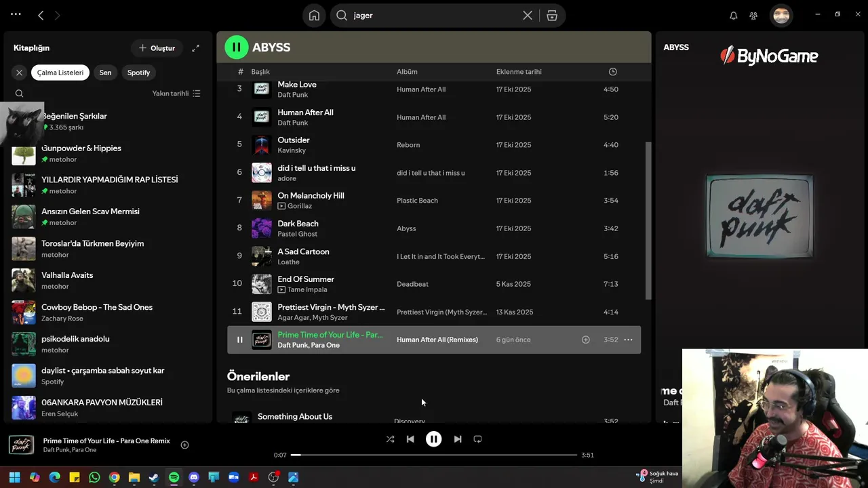Screen dimensions: 868x488
Task: Select the Sen filter chip
Action: [x=105, y=73]
